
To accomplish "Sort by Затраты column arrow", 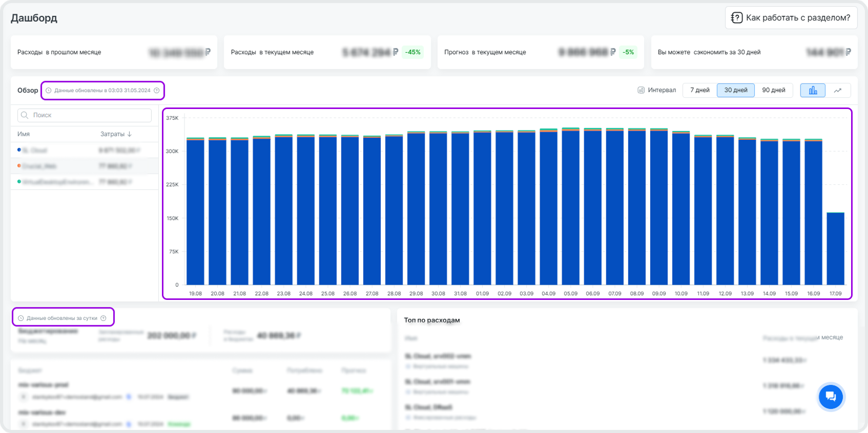I will 130,134.
